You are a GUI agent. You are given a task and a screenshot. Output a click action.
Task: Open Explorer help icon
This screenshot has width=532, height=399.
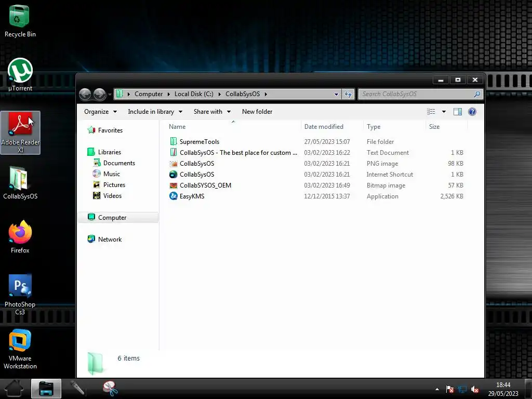pyautogui.click(x=472, y=112)
